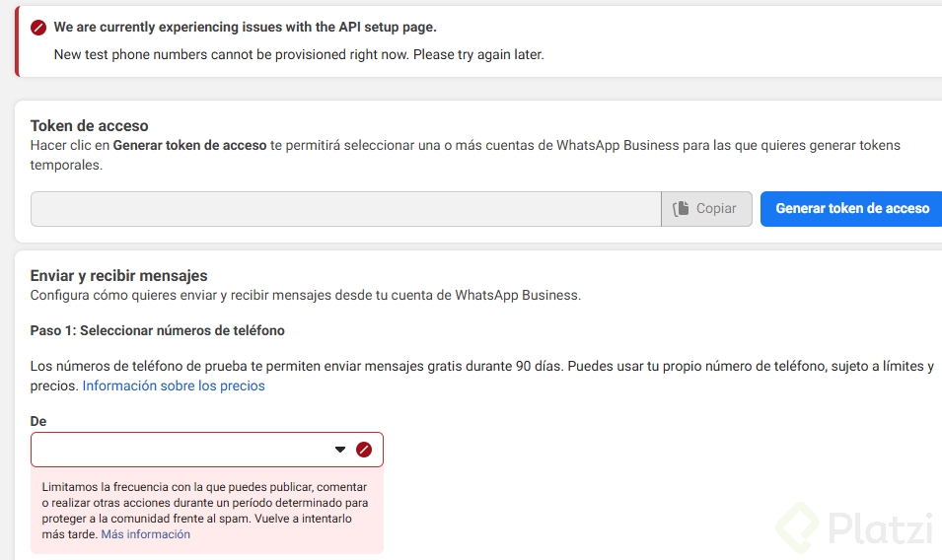The height and width of the screenshot is (560, 942).
Task: Click the De field label
Action: point(38,421)
